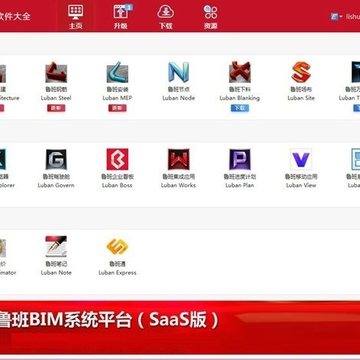Open the 下载 download tab
The image size is (360, 360).
166,17
